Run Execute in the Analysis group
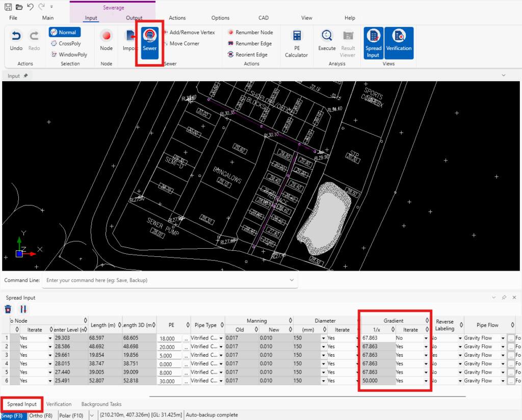The image size is (522, 420). (326, 43)
